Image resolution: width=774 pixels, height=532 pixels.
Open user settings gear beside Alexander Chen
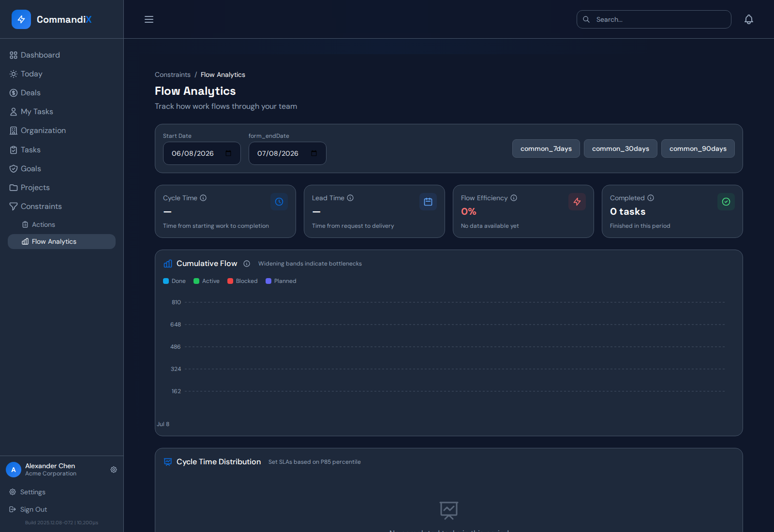(114, 470)
